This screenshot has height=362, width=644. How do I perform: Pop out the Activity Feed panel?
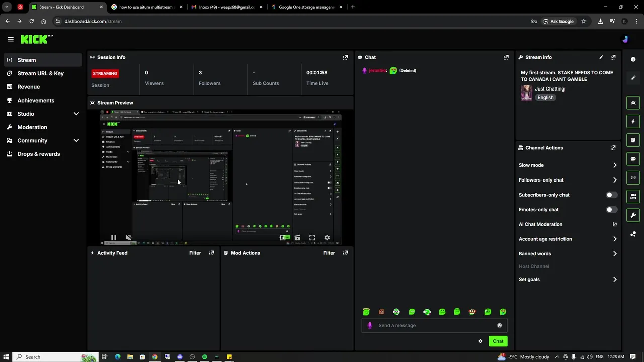[x=211, y=253]
